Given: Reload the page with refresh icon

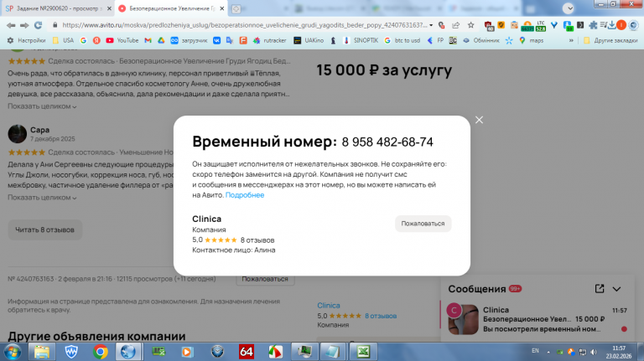Looking at the screenshot, I should [39, 25].
